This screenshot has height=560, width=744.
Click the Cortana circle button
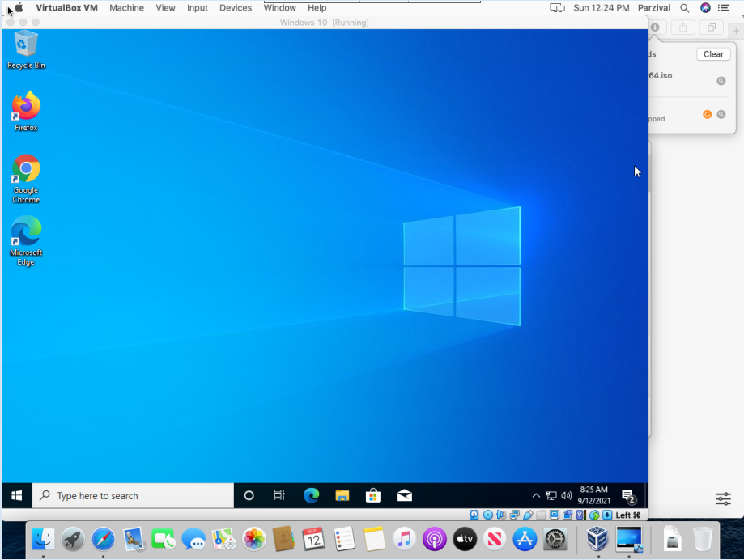(249, 495)
